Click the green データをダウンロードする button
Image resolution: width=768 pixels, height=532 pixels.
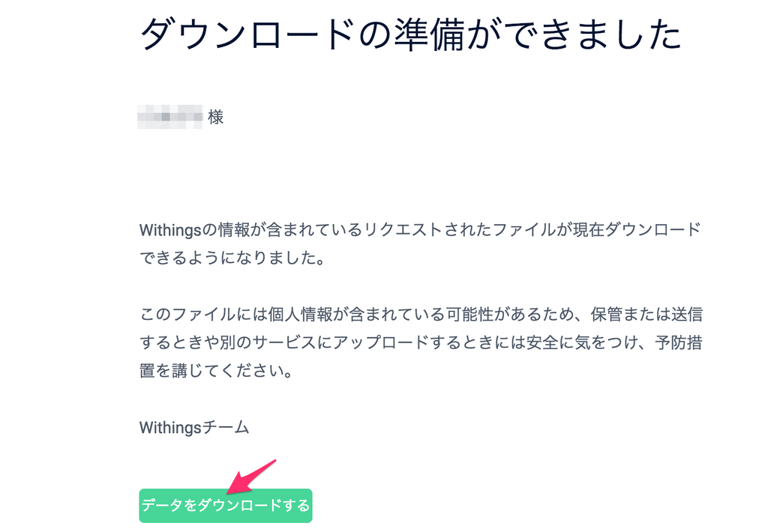click(x=225, y=506)
